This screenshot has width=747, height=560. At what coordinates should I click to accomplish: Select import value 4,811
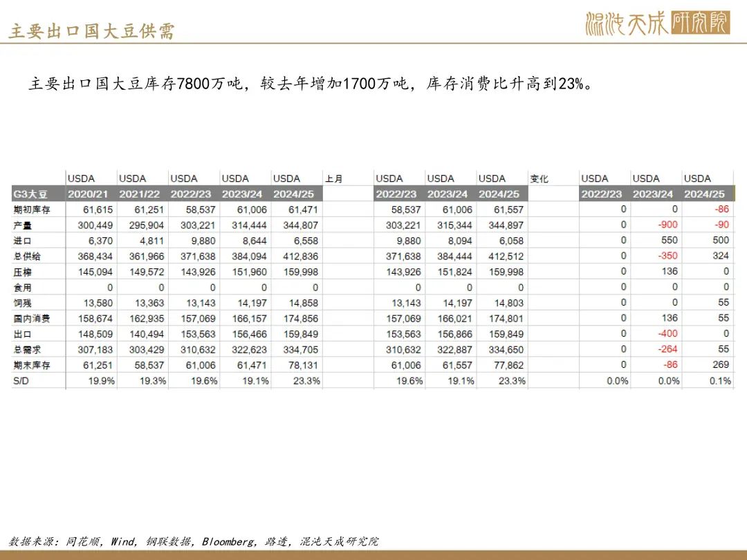[151, 241]
